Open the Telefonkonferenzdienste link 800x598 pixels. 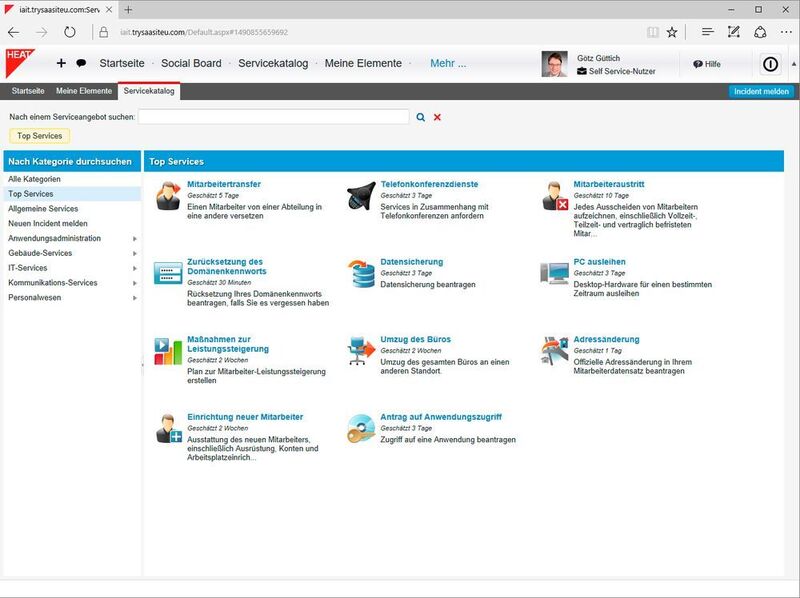430,184
